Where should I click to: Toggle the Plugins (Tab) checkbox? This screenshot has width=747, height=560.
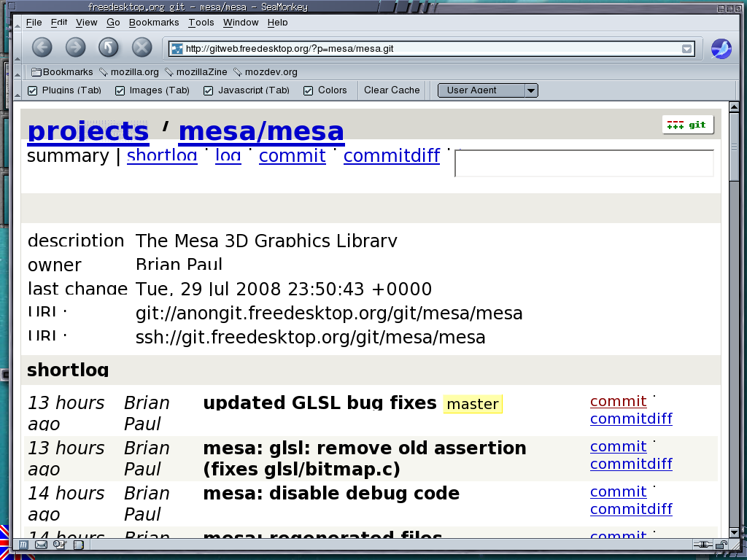tap(33, 90)
